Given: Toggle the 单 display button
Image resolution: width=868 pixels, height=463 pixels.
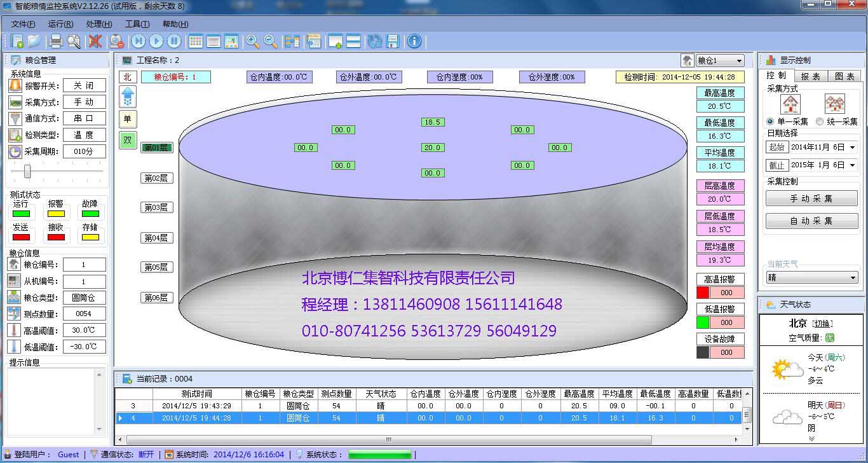Looking at the screenshot, I should [128, 119].
